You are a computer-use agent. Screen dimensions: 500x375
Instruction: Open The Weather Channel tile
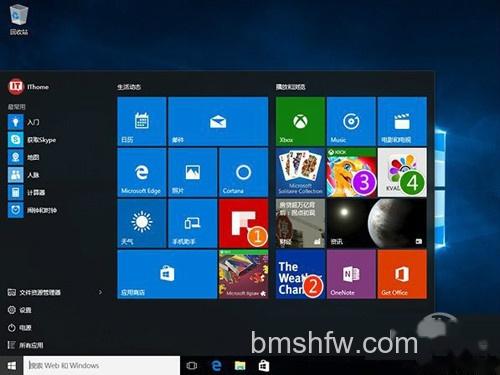[300, 274]
